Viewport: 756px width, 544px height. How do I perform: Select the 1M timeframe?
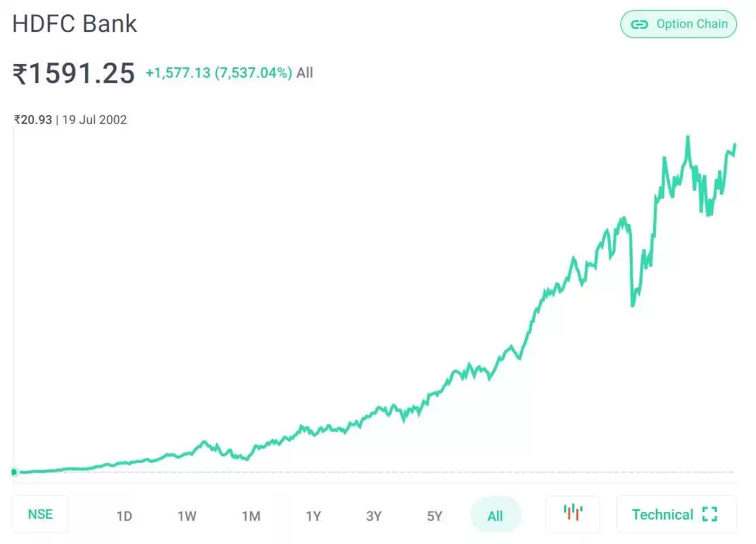point(251,515)
